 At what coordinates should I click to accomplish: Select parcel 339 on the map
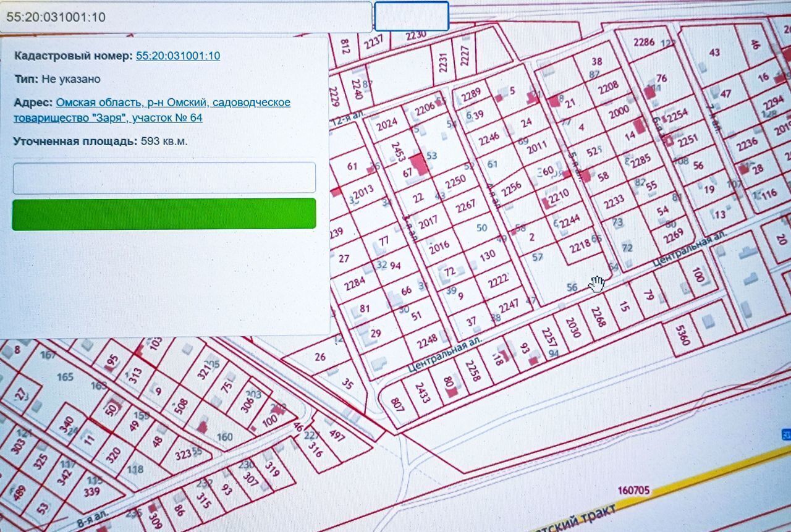click(x=91, y=491)
